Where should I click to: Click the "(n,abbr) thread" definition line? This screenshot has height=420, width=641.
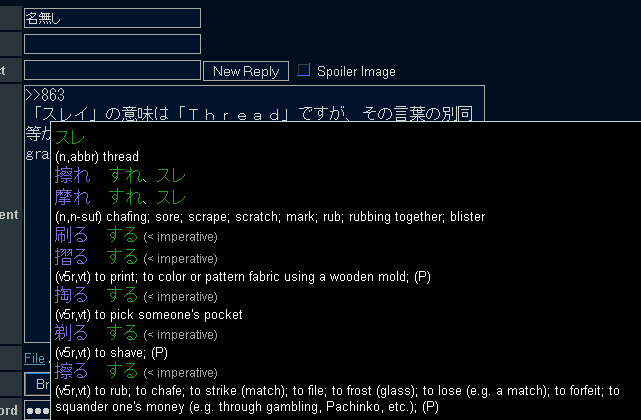(97, 157)
